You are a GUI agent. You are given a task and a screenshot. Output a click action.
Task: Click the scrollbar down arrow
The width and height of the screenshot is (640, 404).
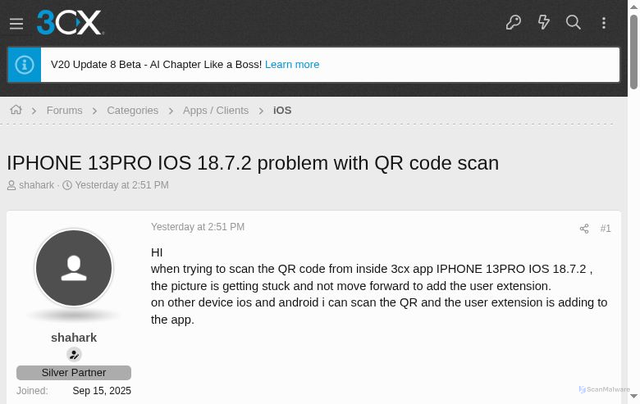point(633,396)
